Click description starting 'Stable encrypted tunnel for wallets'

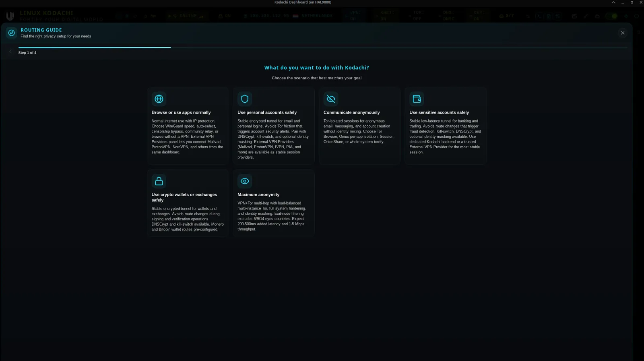pos(188,219)
